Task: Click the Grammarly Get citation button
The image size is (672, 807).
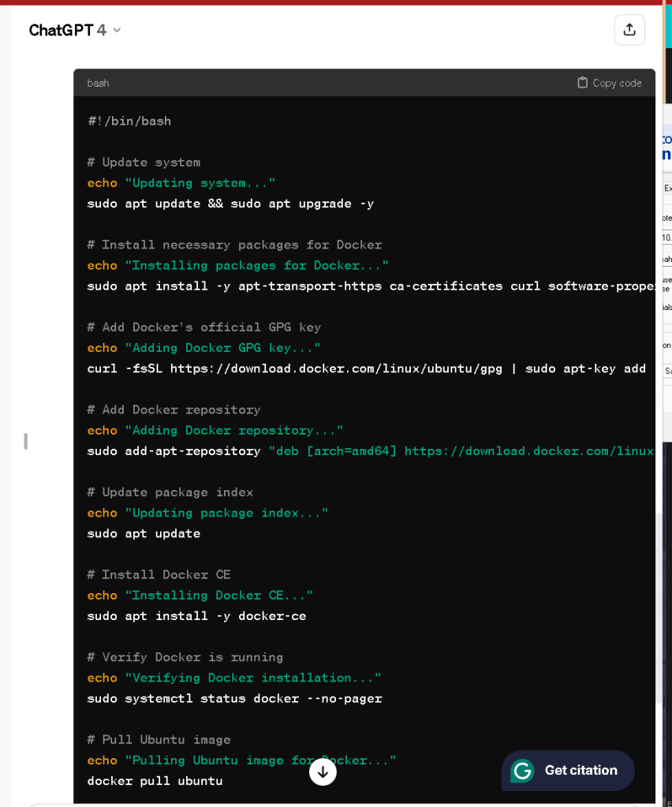Action: tap(568, 771)
